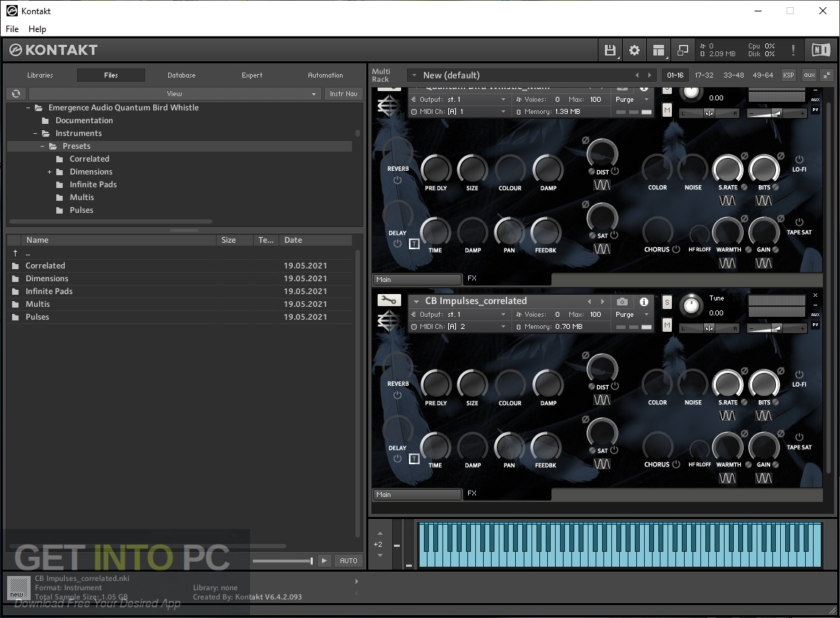Click the Instr Nav button
The width and height of the screenshot is (840, 618).
click(x=343, y=94)
